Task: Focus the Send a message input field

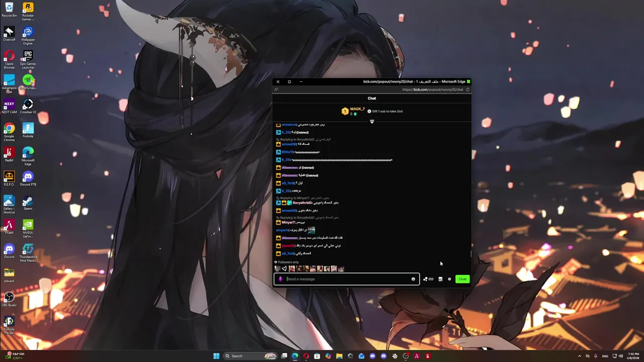Action: click(x=347, y=279)
